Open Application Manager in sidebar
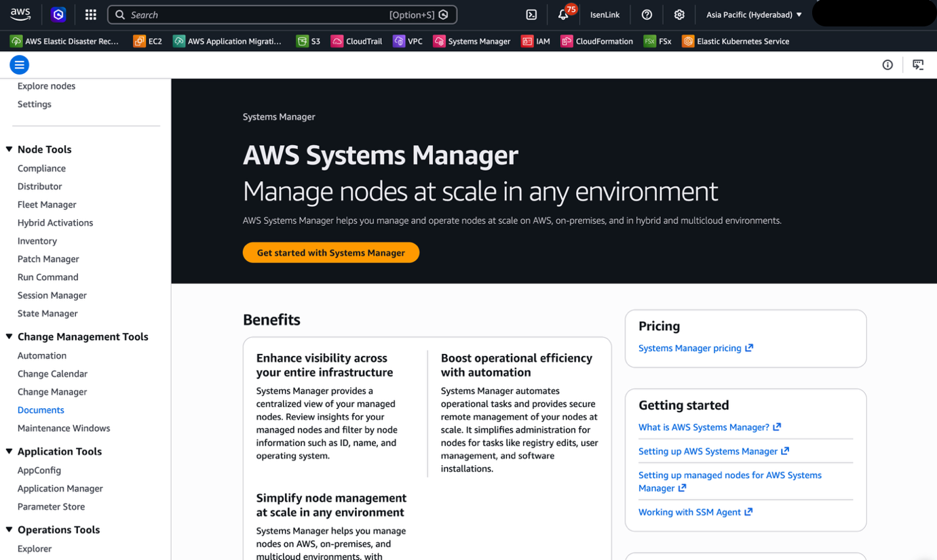937x560 pixels. [x=60, y=489]
